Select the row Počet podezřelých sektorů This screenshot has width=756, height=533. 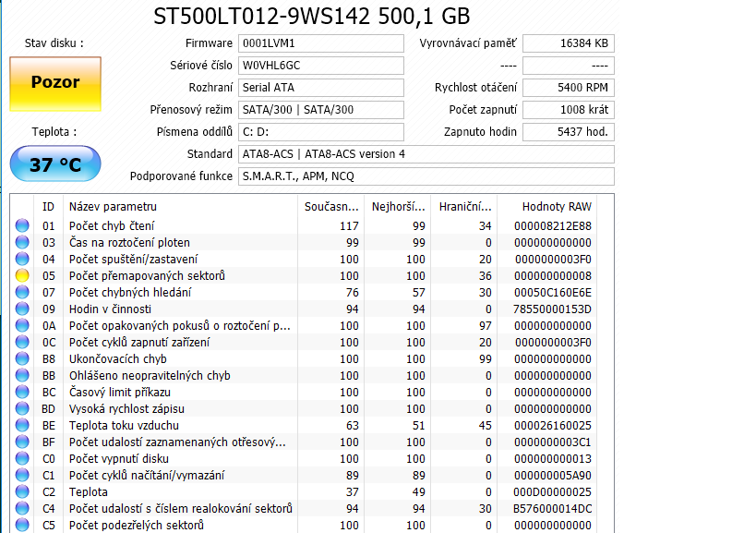[306, 525]
